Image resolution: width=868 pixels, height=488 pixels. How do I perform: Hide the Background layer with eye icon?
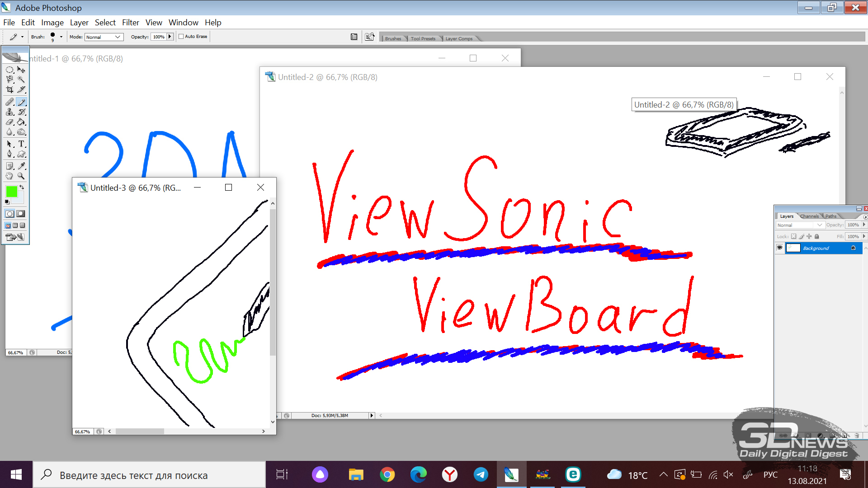pyautogui.click(x=779, y=248)
